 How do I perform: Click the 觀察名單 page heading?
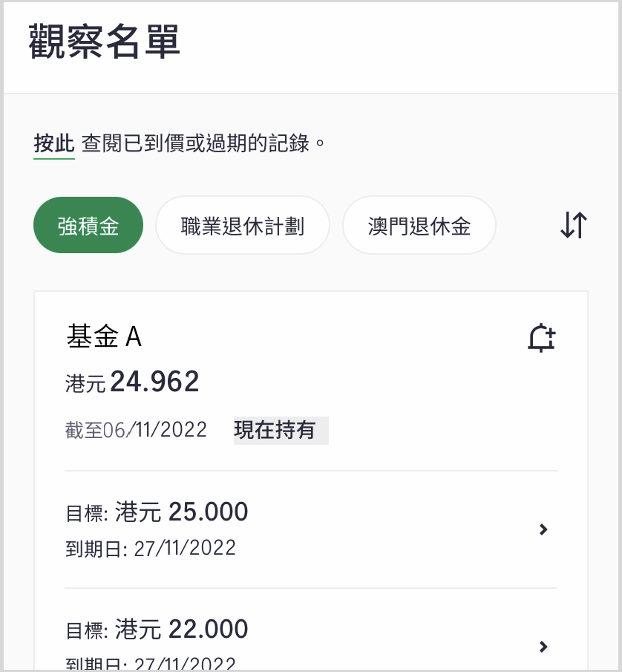click(104, 42)
